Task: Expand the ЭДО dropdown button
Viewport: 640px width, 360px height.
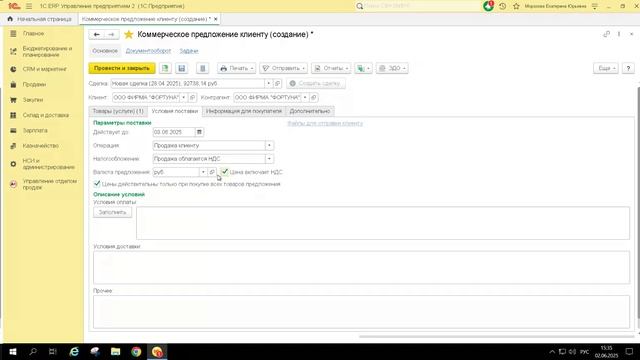Action: (x=392, y=68)
